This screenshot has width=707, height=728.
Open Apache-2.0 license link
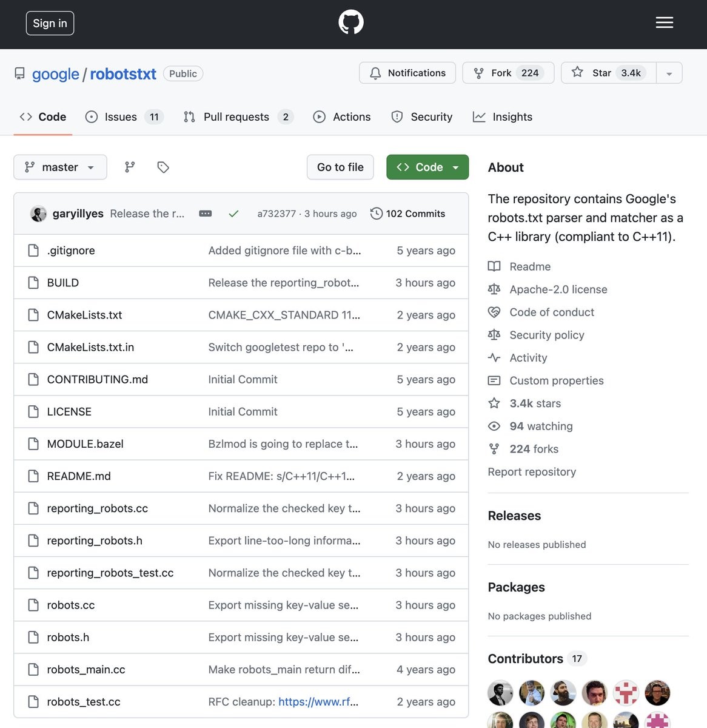(558, 289)
